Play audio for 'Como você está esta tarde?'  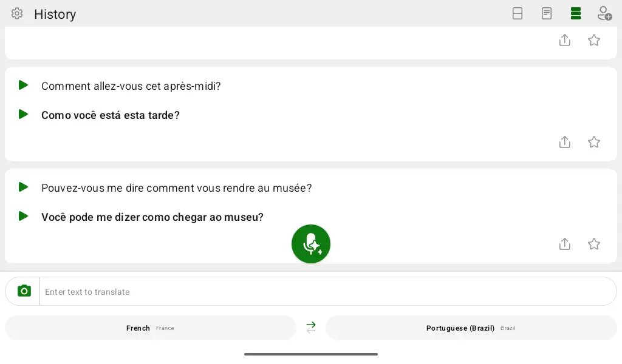pyautogui.click(x=24, y=115)
